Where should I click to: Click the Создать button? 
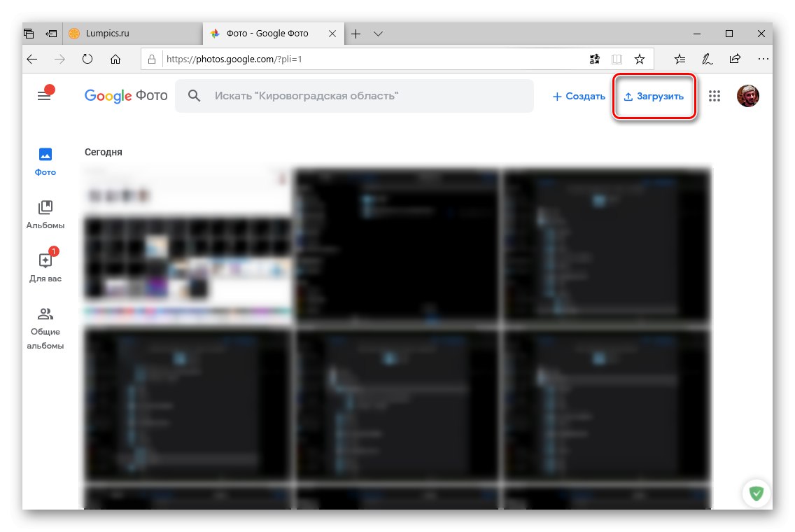(579, 96)
